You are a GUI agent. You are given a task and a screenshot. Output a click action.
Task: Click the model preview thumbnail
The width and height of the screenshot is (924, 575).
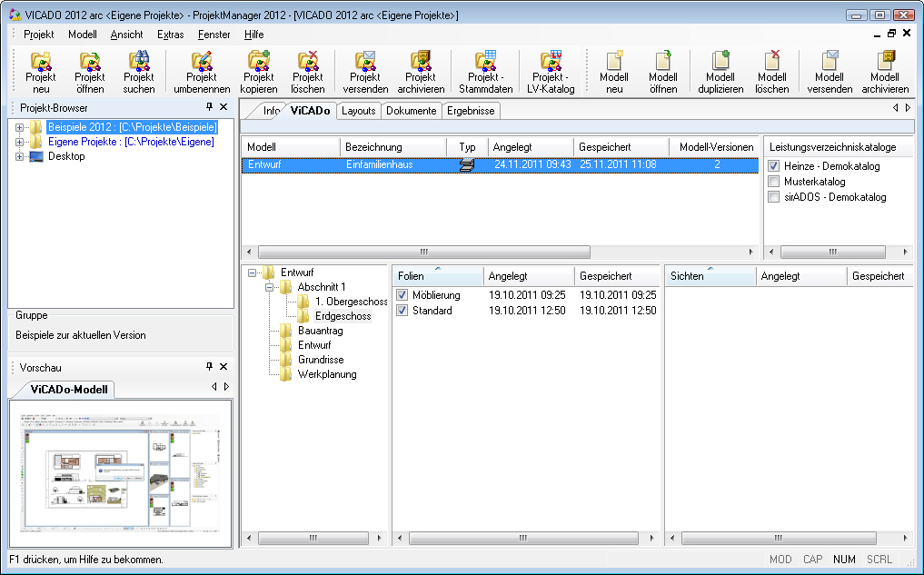[121, 473]
